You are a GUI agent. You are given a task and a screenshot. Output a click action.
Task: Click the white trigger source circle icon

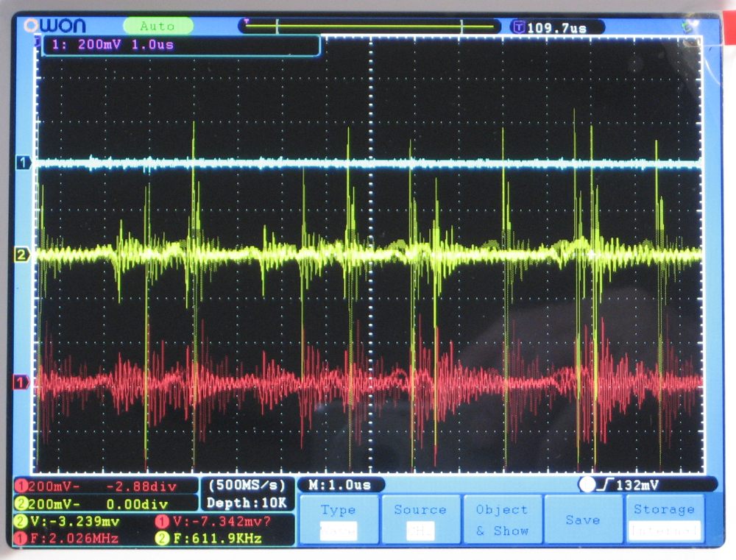587,484
